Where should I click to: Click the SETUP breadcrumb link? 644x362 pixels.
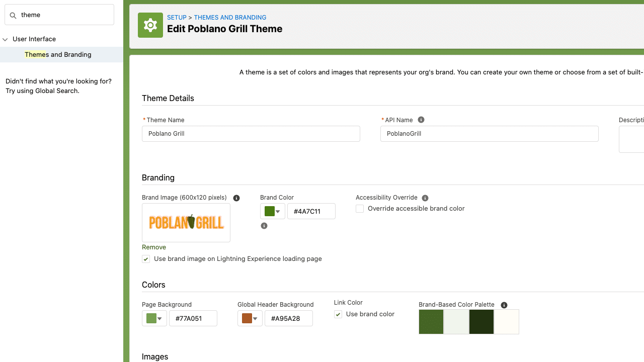click(x=177, y=18)
